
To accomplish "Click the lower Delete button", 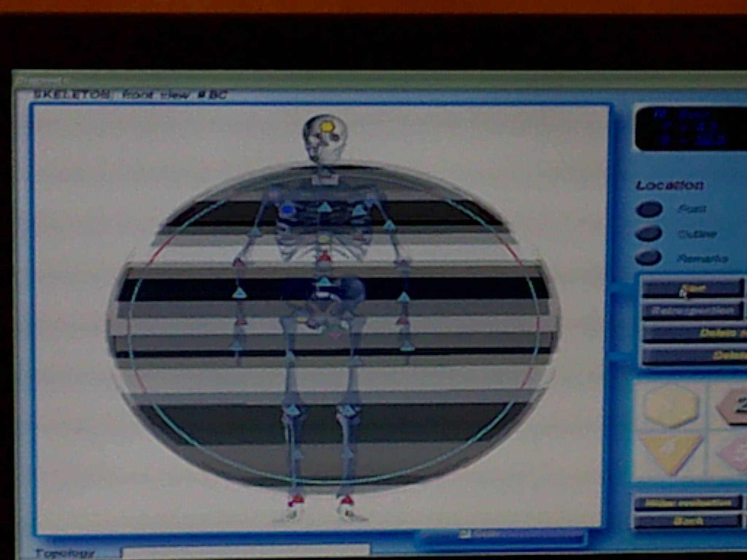I will click(x=695, y=355).
